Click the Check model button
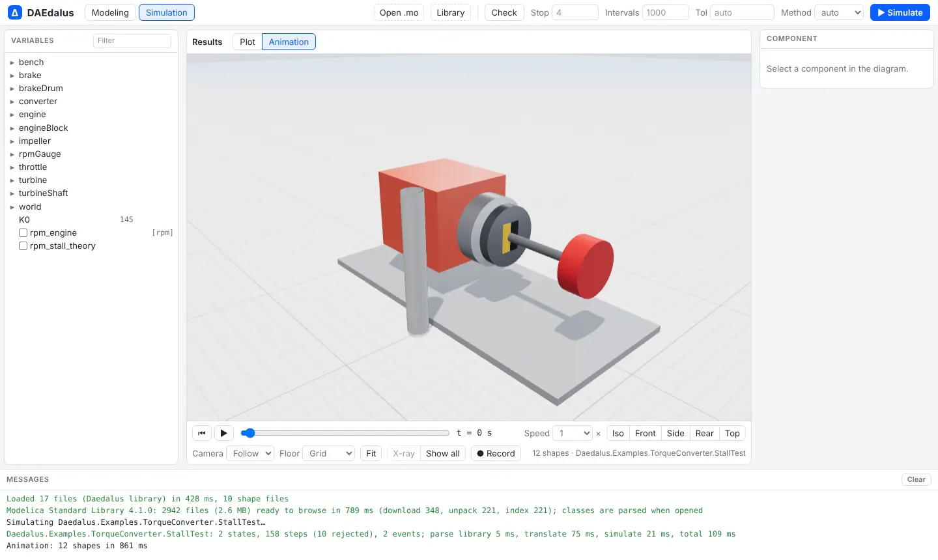The width and height of the screenshot is (938, 560). pyautogui.click(x=504, y=12)
